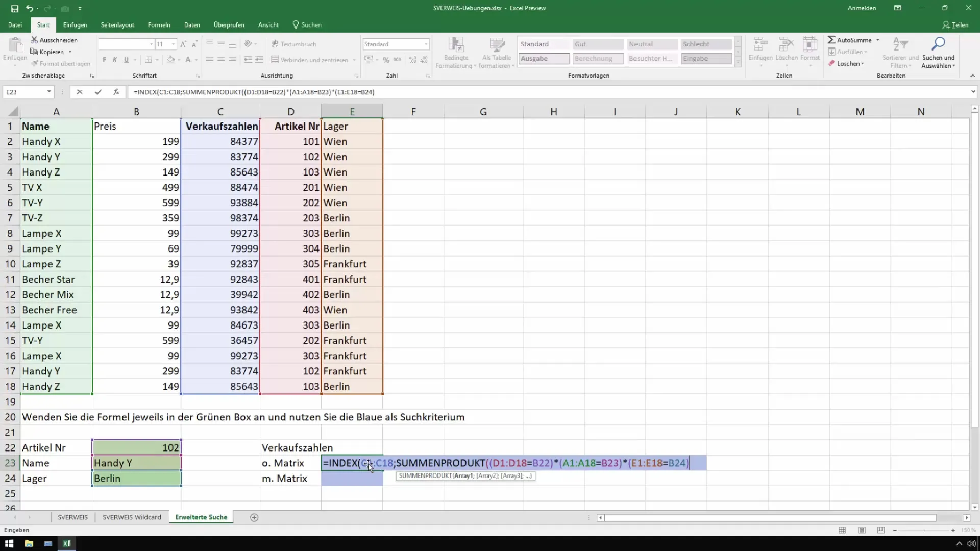The width and height of the screenshot is (980, 551).
Task: Switch to the Überprüfen tab
Action: (x=229, y=24)
